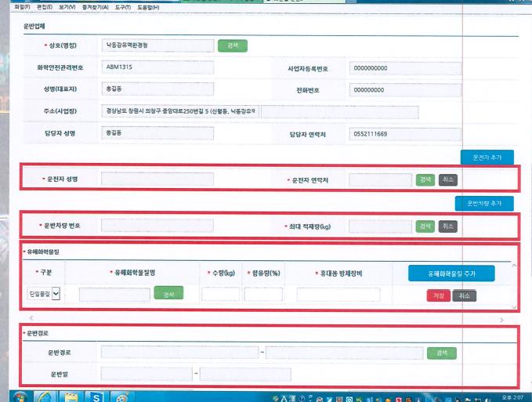Click the 운반차량 추가 button
The height and width of the screenshot is (402, 532).
[484, 204]
